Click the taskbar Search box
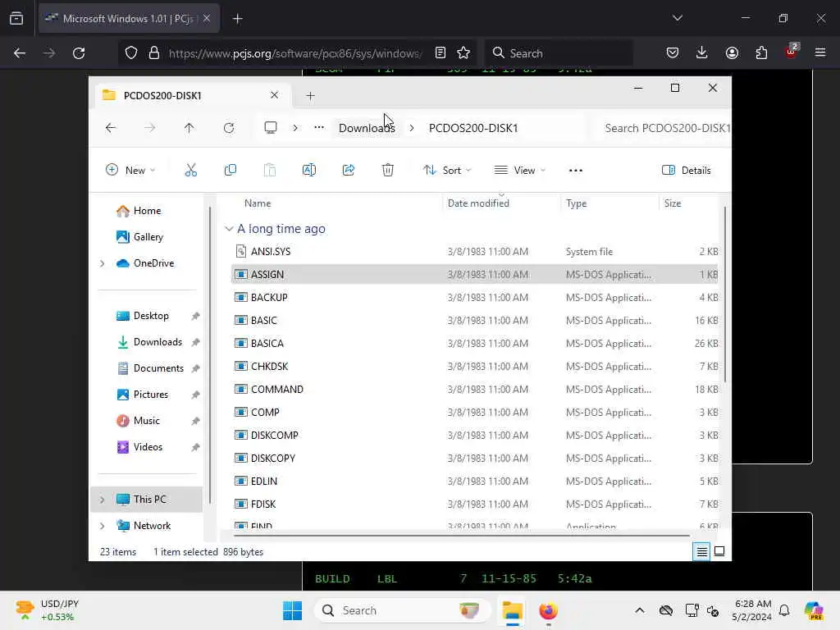The height and width of the screenshot is (630, 840). (x=402, y=610)
